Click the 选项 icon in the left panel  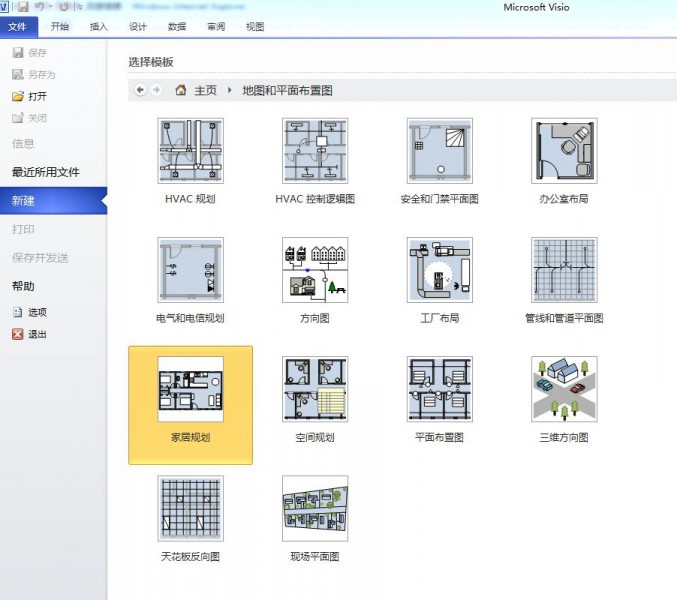(17, 312)
